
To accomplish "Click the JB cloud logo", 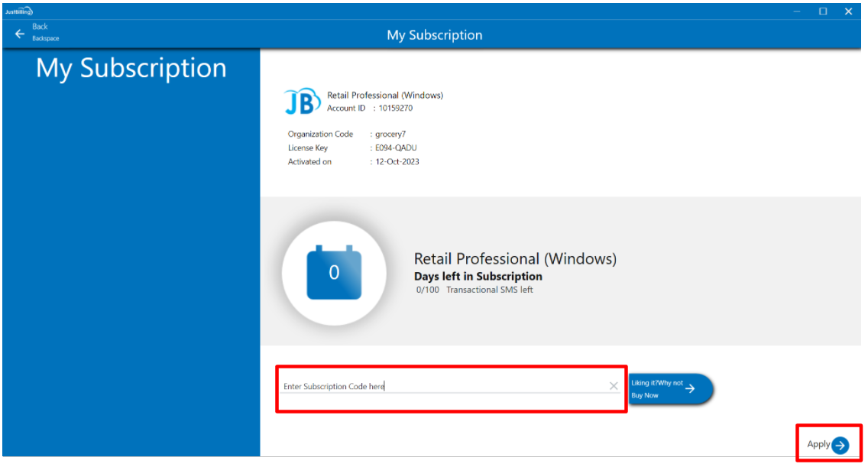I will point(302,102).
